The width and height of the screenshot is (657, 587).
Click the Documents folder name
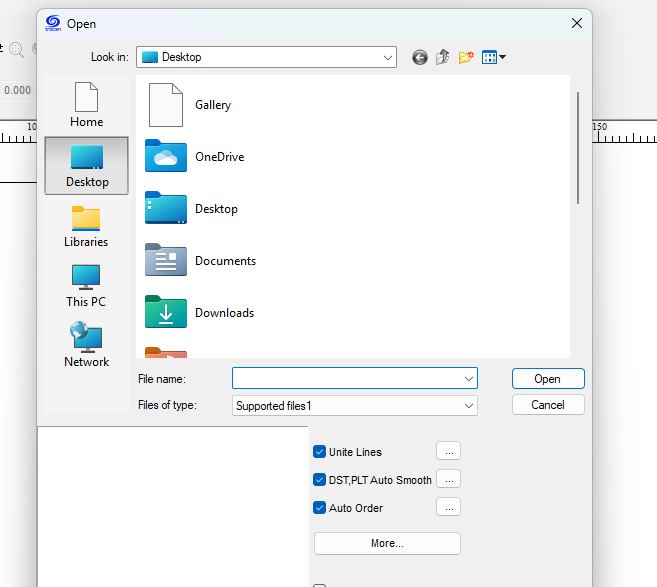tap(225, 261)
